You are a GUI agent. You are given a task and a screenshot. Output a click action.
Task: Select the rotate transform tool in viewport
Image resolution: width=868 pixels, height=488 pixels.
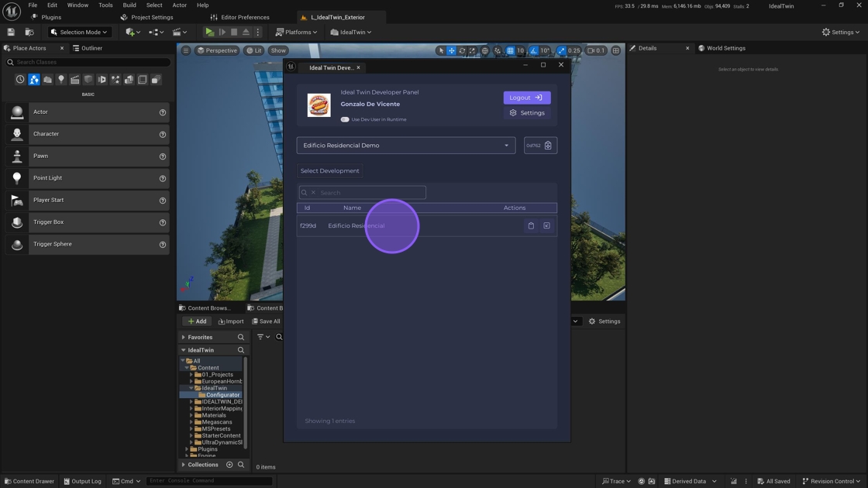[x=462, y=50]
